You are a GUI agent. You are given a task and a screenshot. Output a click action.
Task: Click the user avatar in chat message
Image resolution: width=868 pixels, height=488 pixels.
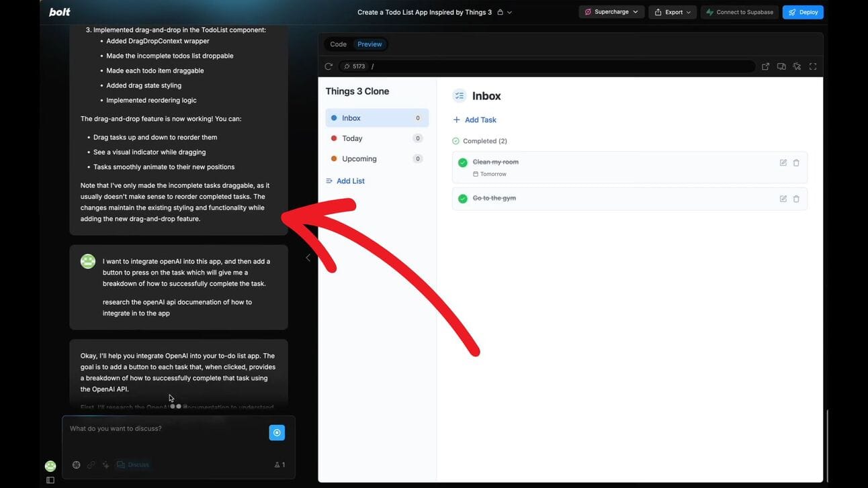[88, 261]
